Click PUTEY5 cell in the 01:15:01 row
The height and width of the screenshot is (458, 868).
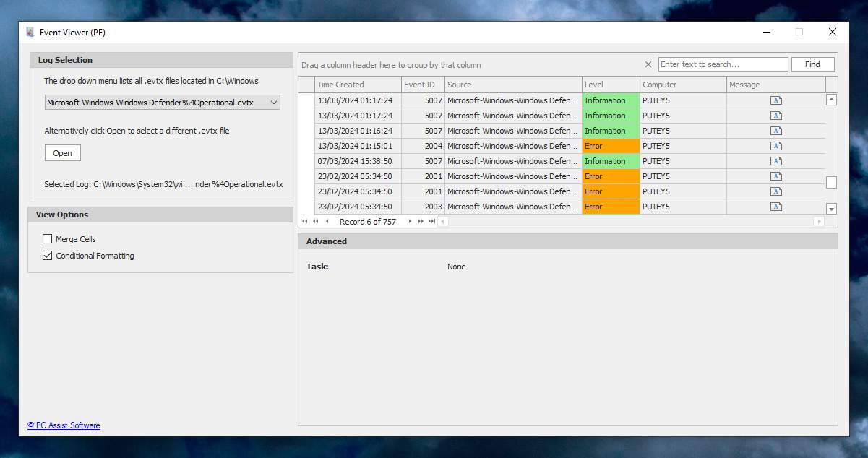coord(683,146)
